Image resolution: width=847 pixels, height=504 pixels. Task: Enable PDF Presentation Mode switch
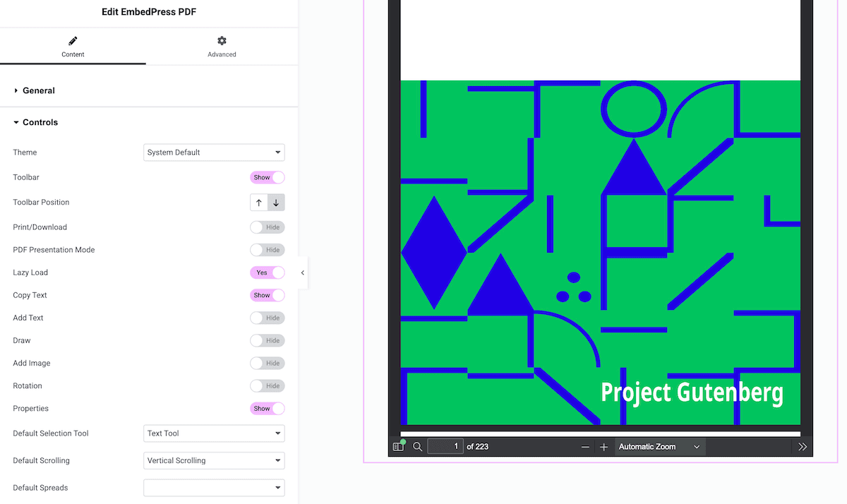[268, 250]
